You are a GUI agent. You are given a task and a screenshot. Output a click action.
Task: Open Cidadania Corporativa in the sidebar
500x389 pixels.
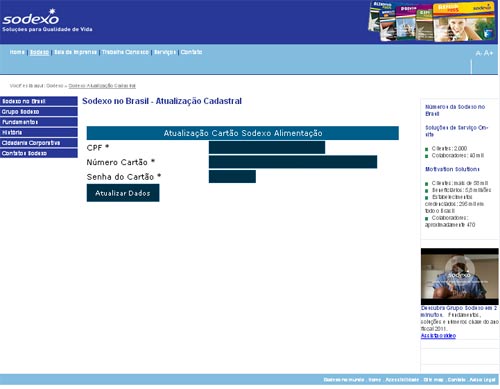[x=39, y=143]
